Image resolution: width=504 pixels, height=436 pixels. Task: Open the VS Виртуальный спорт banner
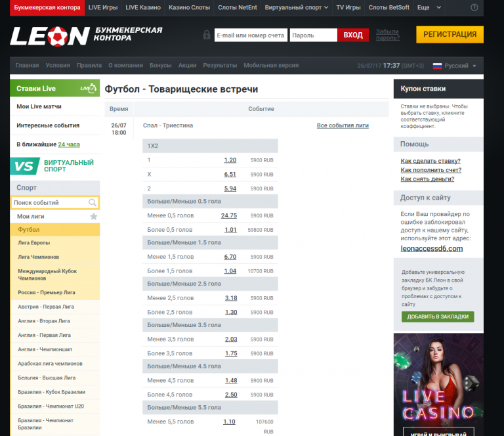coord(55,165)
